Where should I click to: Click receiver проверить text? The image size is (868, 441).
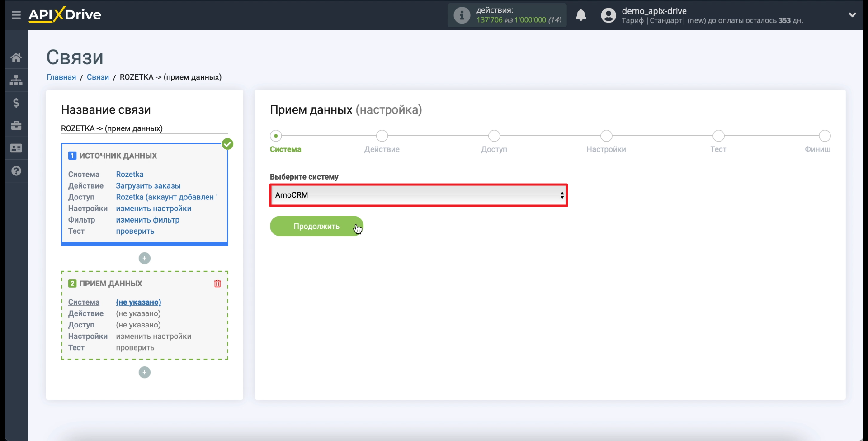click(x=135, y=347)
